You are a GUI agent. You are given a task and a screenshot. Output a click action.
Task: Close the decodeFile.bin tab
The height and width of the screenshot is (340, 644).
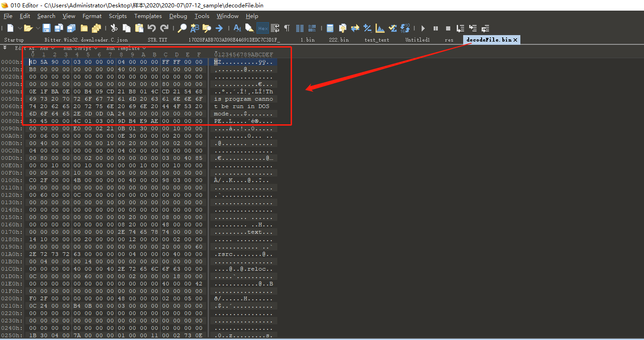tap(515, 40)
